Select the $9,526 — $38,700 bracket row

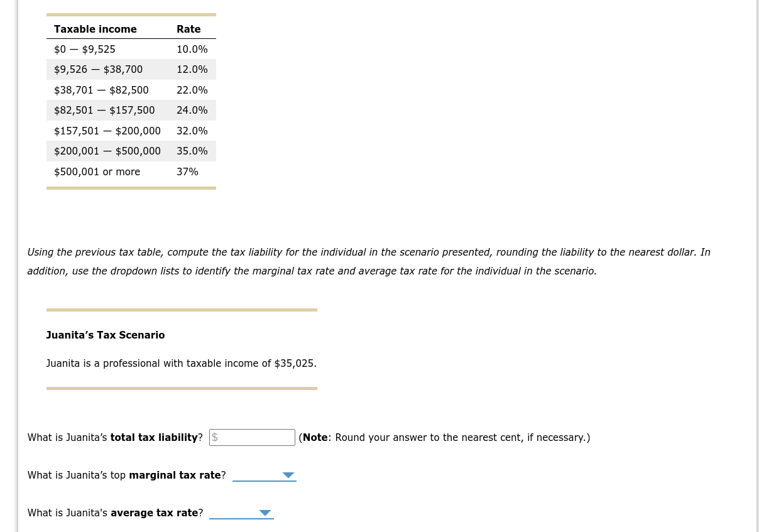[98, 69]
